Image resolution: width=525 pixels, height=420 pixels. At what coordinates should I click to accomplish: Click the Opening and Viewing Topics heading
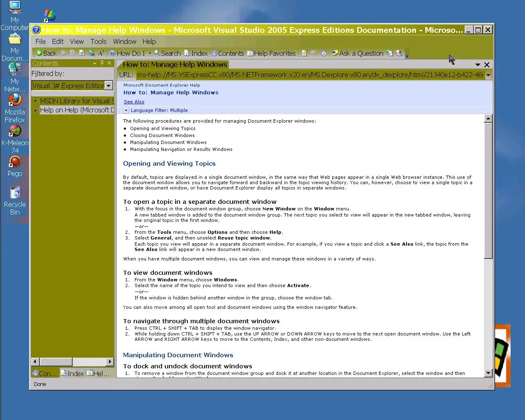[169, 163]
